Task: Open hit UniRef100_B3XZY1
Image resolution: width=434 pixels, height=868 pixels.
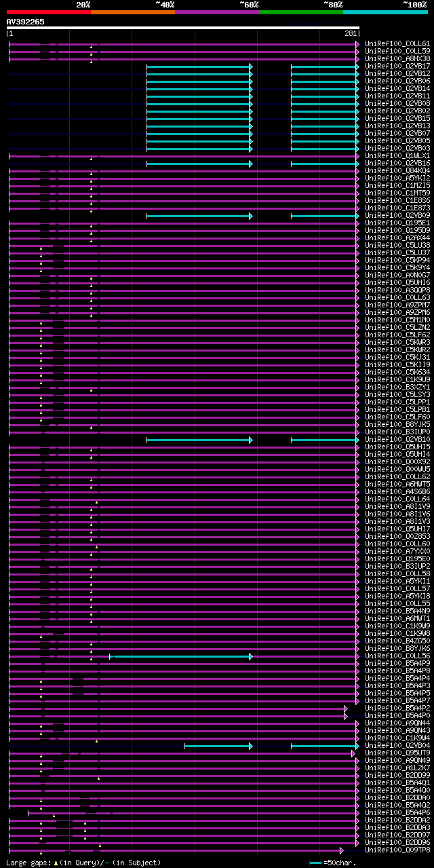Action: coord(397,387)
